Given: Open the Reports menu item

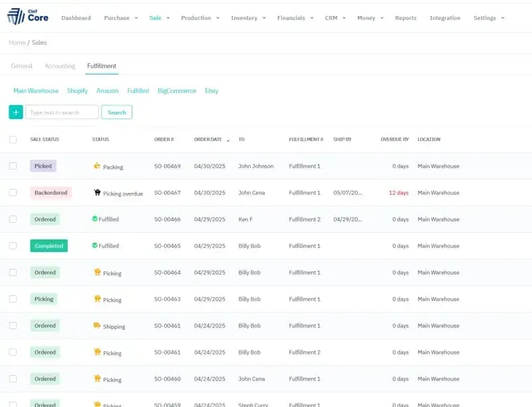Looking at the screenshot, I should click(406, 18).
